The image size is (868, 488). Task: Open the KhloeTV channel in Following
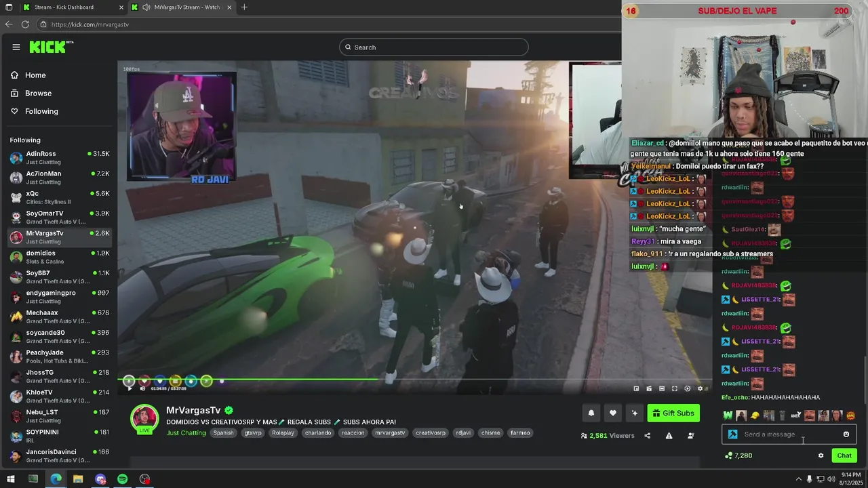(59, 396)
